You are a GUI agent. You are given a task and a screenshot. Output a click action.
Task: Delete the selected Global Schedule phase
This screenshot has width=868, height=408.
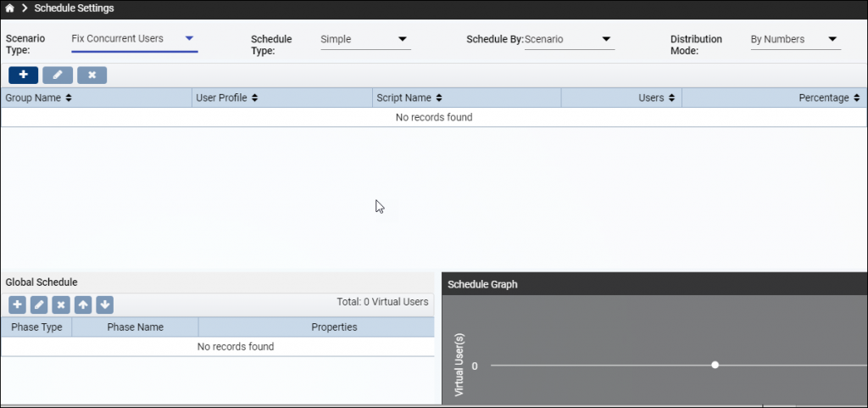pyautogui.click(x=61, y=305)
